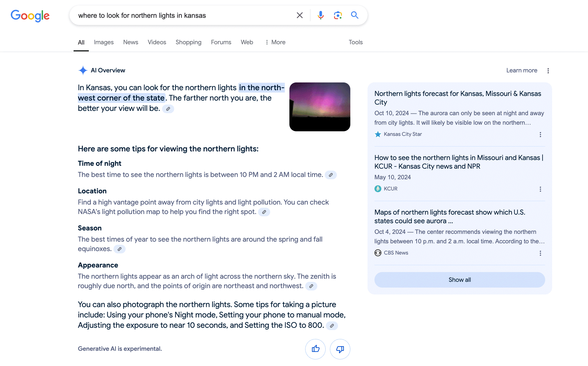Open the aurora photo thumbnail

pyautogui.click(x=320, y=107)
